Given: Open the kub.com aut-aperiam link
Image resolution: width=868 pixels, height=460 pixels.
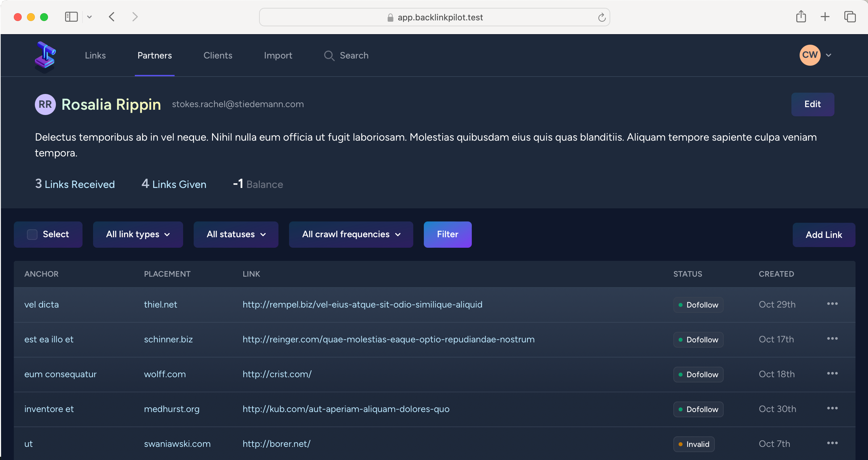Looking at the screenshot, I should click(x=346, y=409).
